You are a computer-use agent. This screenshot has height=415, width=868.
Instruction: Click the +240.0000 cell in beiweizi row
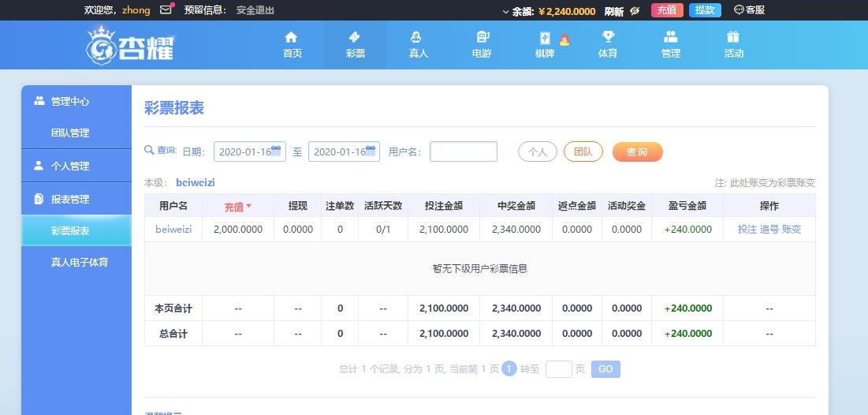688,229
